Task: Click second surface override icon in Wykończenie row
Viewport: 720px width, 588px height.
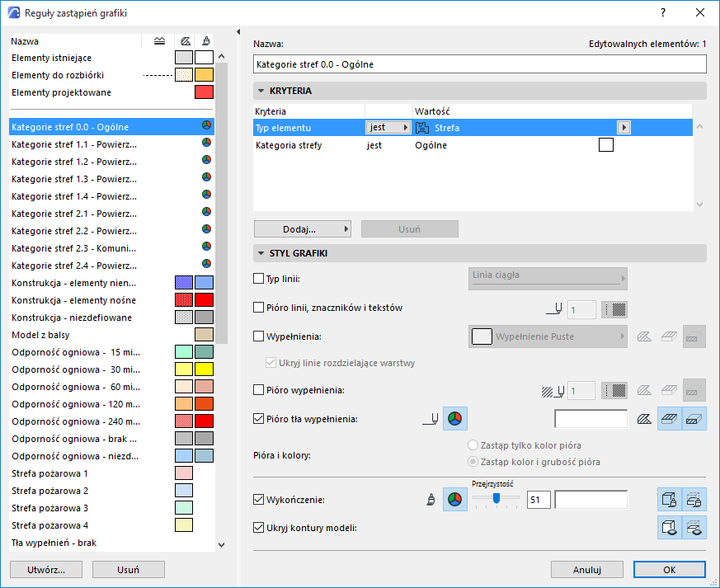Action: 694,500
